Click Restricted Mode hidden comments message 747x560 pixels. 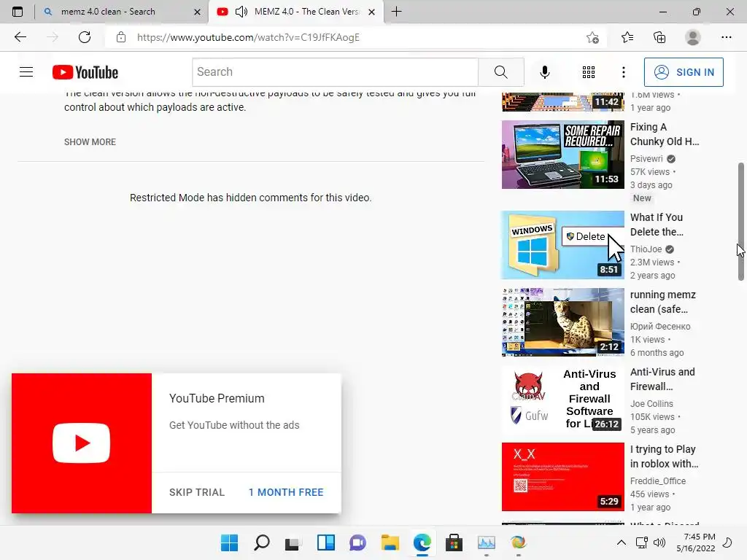tap(251, 198)
